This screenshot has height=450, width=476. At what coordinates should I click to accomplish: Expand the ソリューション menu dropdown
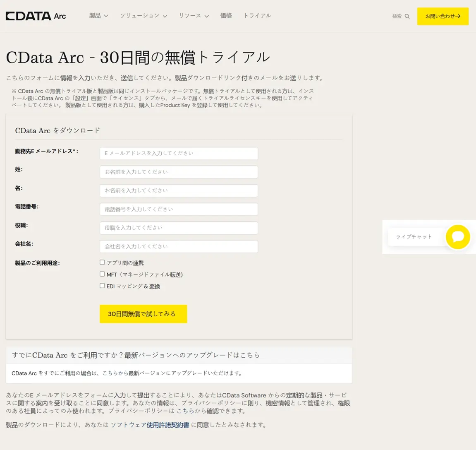click(143, 15)
